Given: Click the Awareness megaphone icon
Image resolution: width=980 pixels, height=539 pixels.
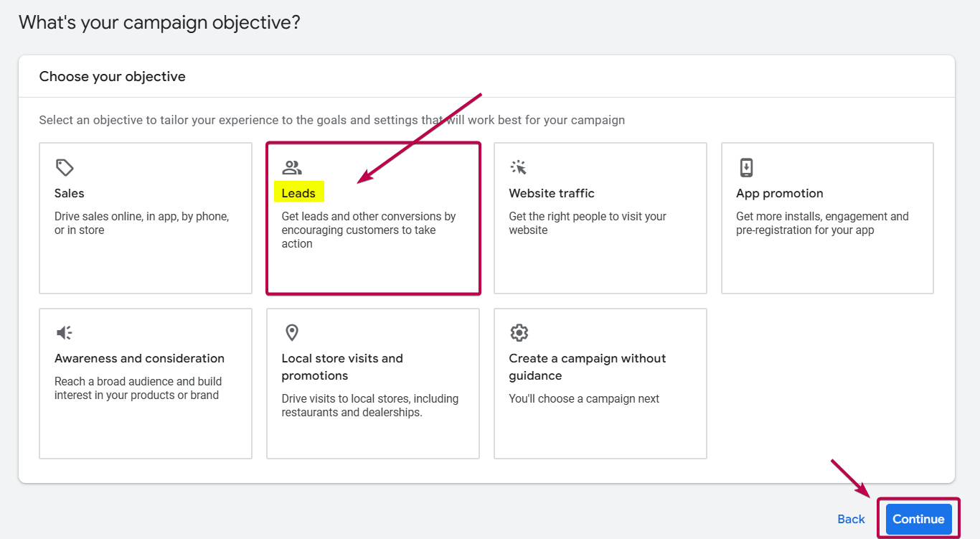Looking at the screenshot, I should (65, 333).
